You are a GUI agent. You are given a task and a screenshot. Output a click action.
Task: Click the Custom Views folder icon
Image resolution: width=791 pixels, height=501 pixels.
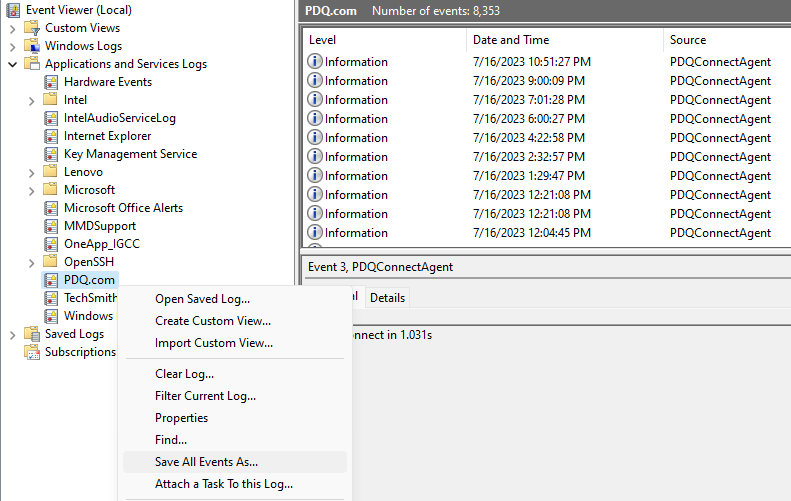(32, 28)
